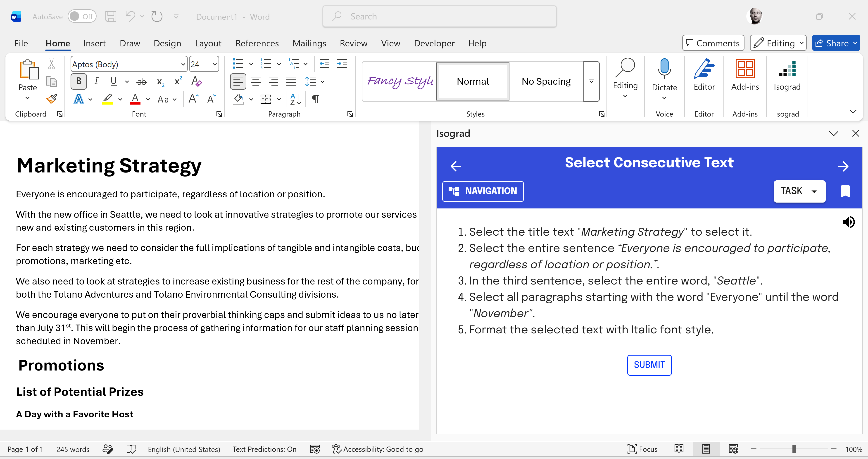868x459 pixels.
Task: Toggle Underline formatting
Action: [114, 81]
